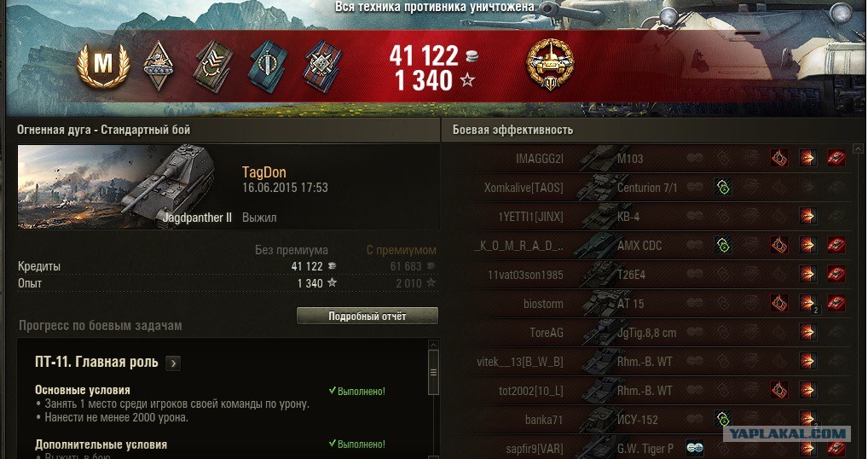Click the golden tank emblem medal

(550, 64)
